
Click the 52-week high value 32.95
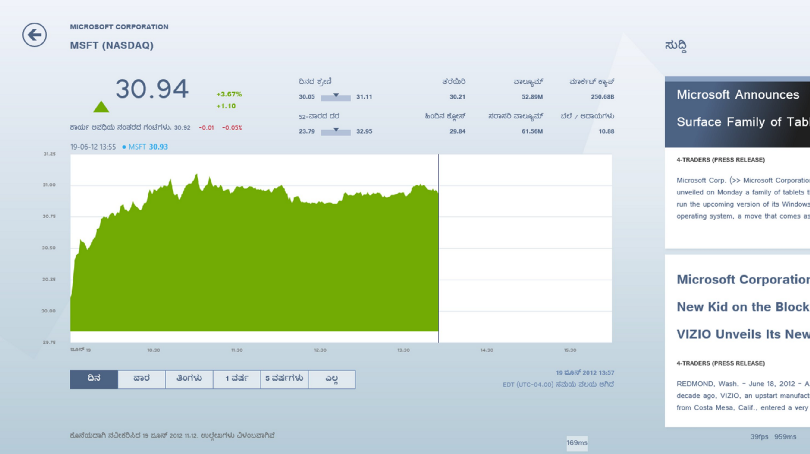364,131
